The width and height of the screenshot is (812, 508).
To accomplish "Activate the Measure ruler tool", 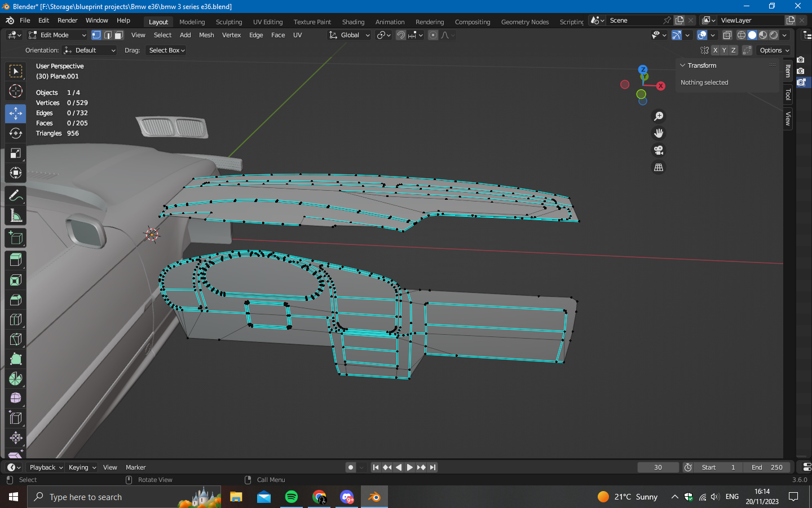I will [x=16, y=215].
